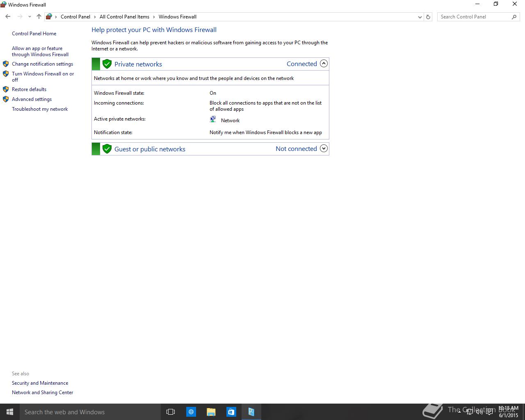Expand the Guest or public networks section
This screenshot has width=525, height=420.
[324, 148]
